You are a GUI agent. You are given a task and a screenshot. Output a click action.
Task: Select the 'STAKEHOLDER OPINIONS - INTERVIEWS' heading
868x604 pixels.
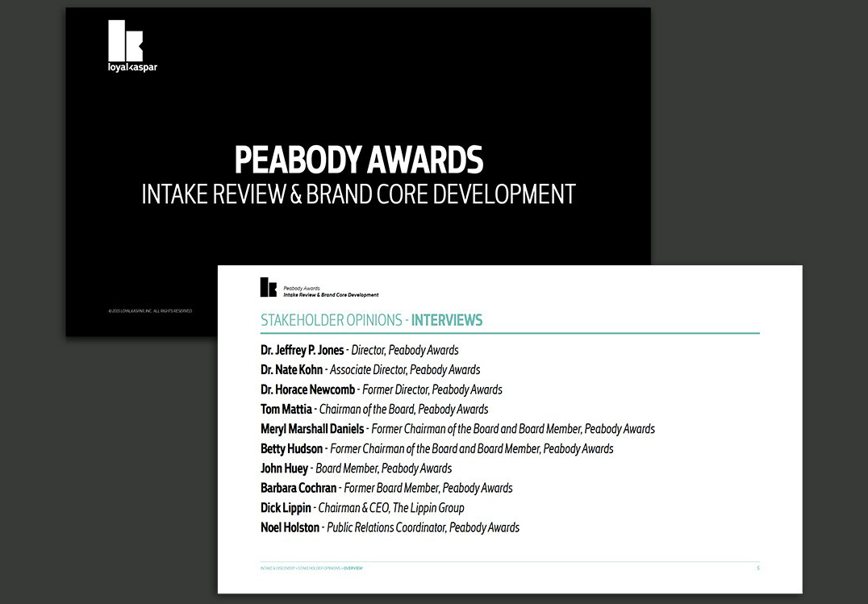[x=371, y=320]
